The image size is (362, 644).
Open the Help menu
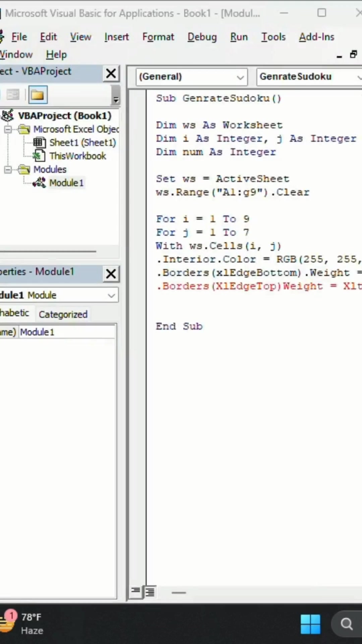pos(56,54)
